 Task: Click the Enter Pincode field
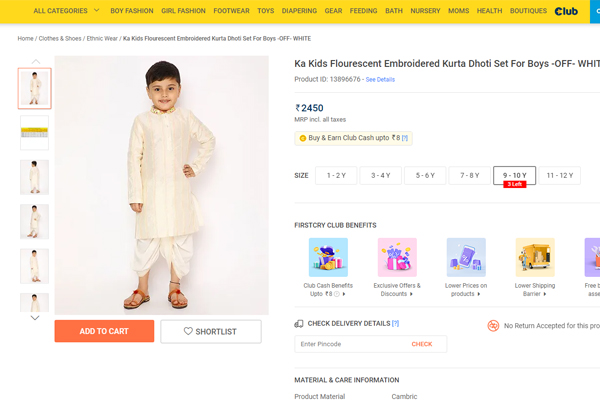pos(350,344)
